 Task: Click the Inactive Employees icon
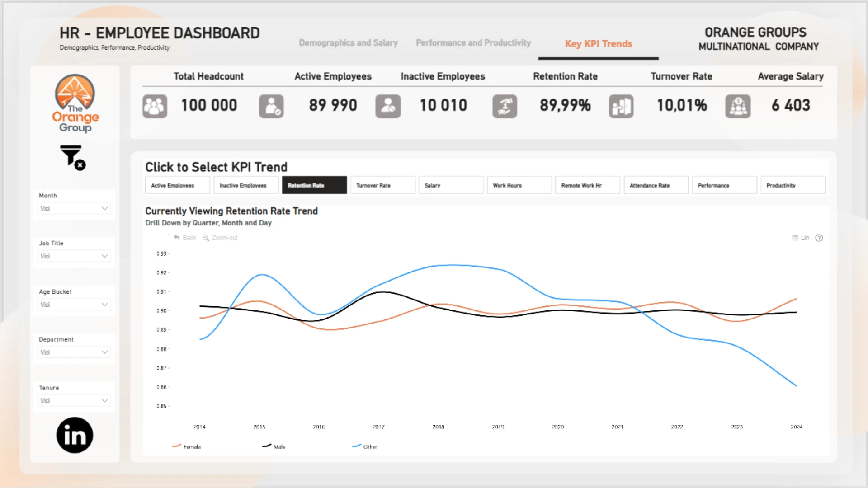pyautogui.click(x=388, y=106)
